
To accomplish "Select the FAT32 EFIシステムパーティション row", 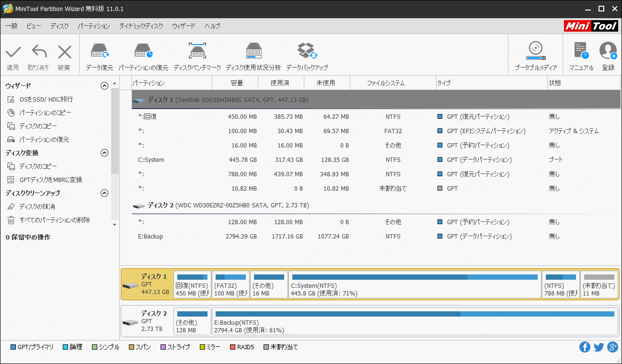I will point(376,131).
